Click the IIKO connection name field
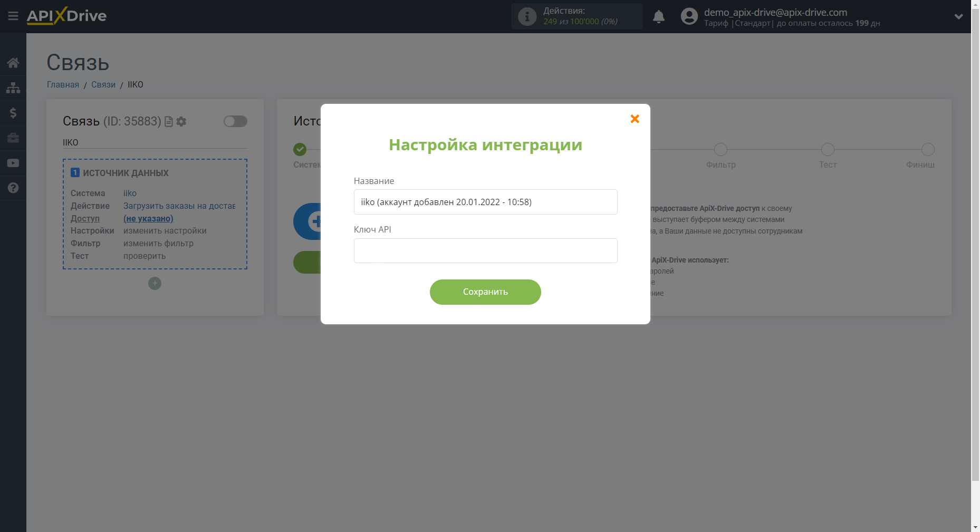The height and width of the screenshot is (532, 980). (x=155, y=142)
